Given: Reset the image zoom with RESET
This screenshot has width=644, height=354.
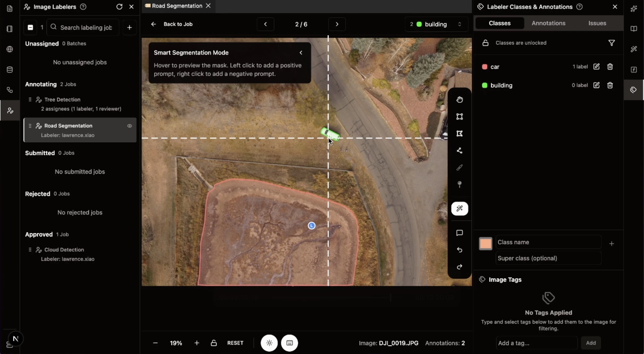Looking at the screenshot, I should (x=235, y=343).
